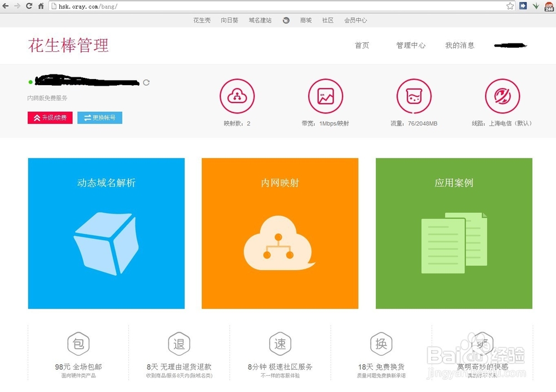Click the 8分钟 极速社区服务 text
Image resolution: width=556 pixels, height=392 pixels.
coord(280,367)
